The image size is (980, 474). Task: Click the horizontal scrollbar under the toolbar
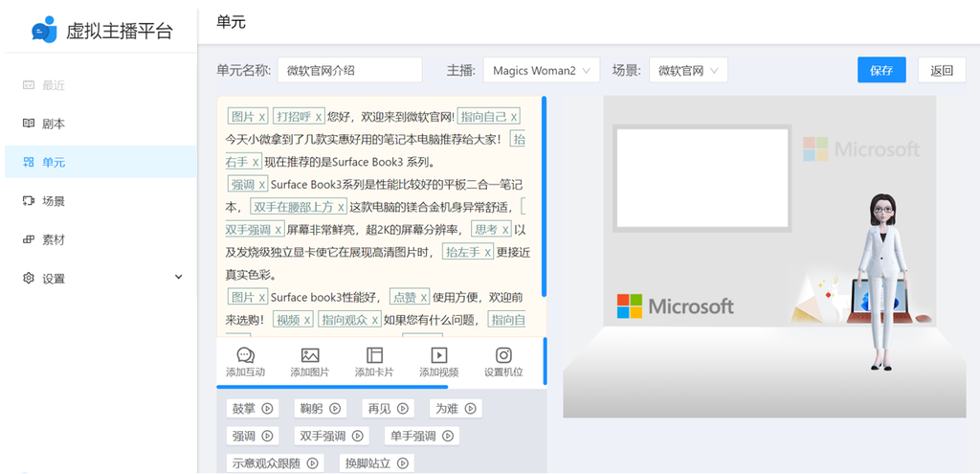coord(332,387)
